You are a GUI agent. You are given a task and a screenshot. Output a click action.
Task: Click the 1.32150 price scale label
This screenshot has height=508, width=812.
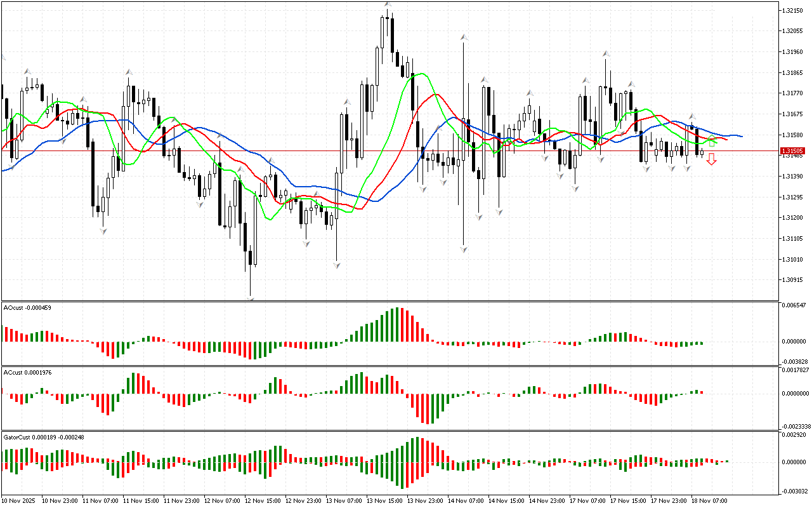click(793, 11)
